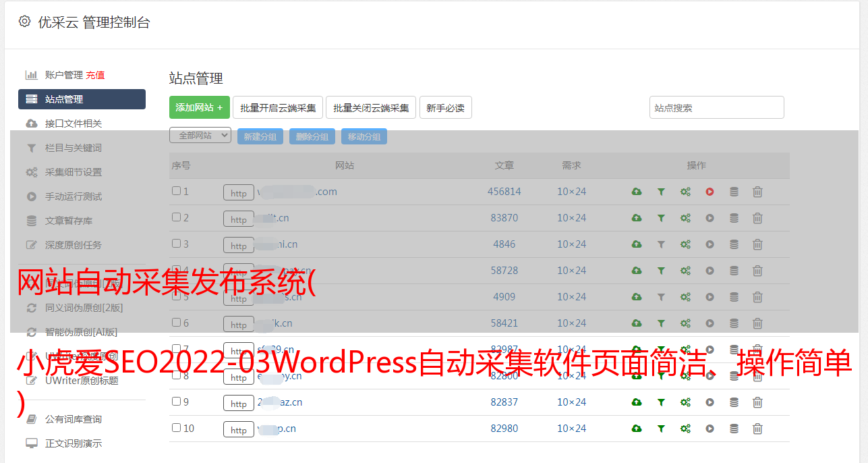The width and height of the screenshot is (868, 463).
Task: Click the red 充值 link
Action: point(95,75)
